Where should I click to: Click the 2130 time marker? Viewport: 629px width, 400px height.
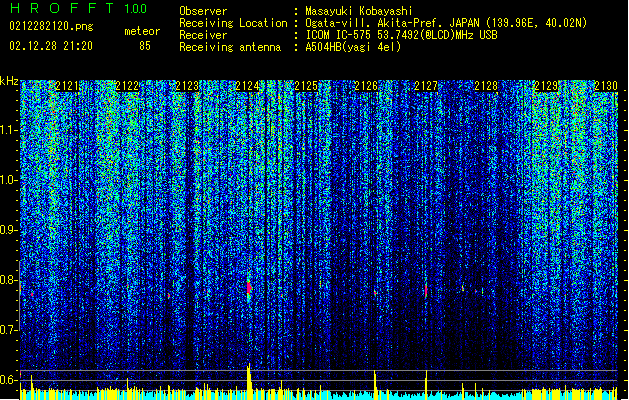606,86
